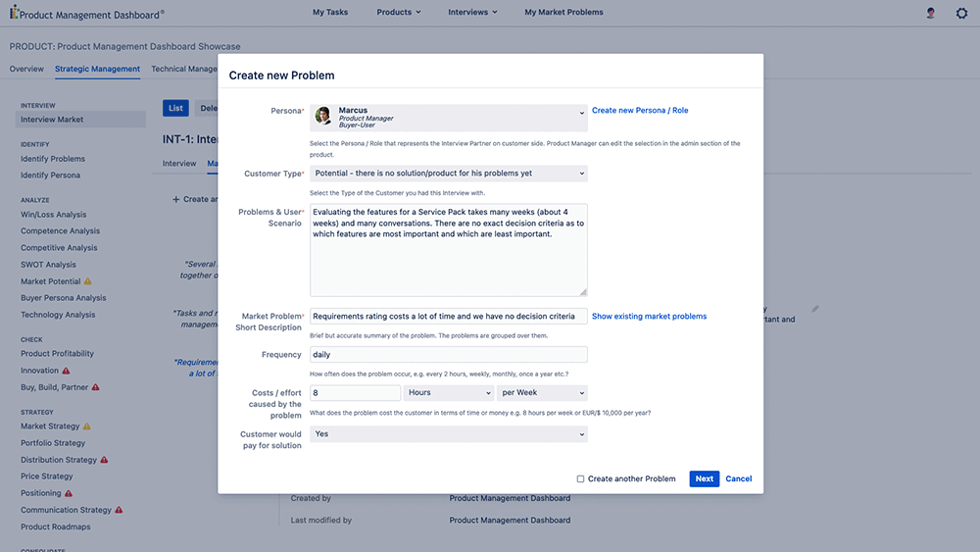Open Competitive Analysis
The image size is (980, 552).
pos(59,247)
